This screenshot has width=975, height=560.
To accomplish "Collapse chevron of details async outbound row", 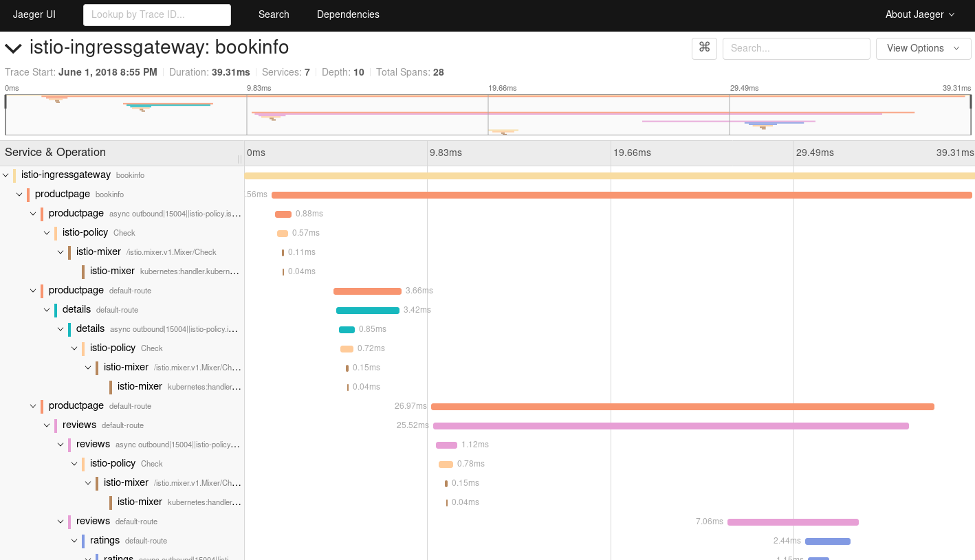I will 61,329.
